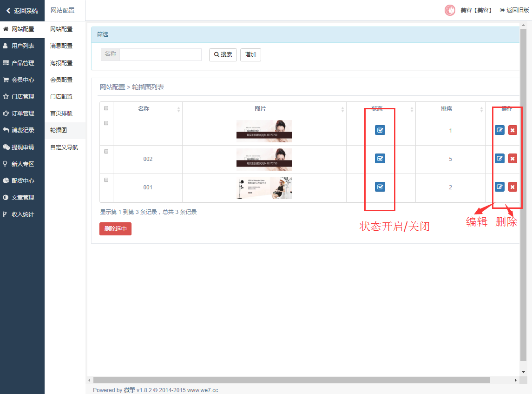Click the hand icon beside 订单管理
This screenshot has height=394, width=532.
point(6,113)
